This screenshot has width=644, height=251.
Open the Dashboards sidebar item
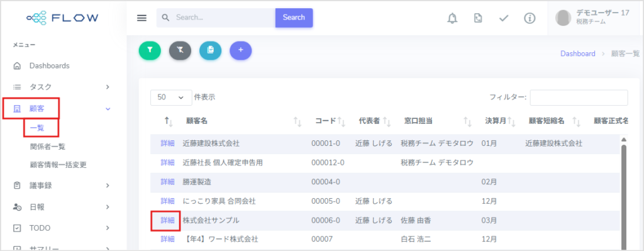tap(49, 65)
